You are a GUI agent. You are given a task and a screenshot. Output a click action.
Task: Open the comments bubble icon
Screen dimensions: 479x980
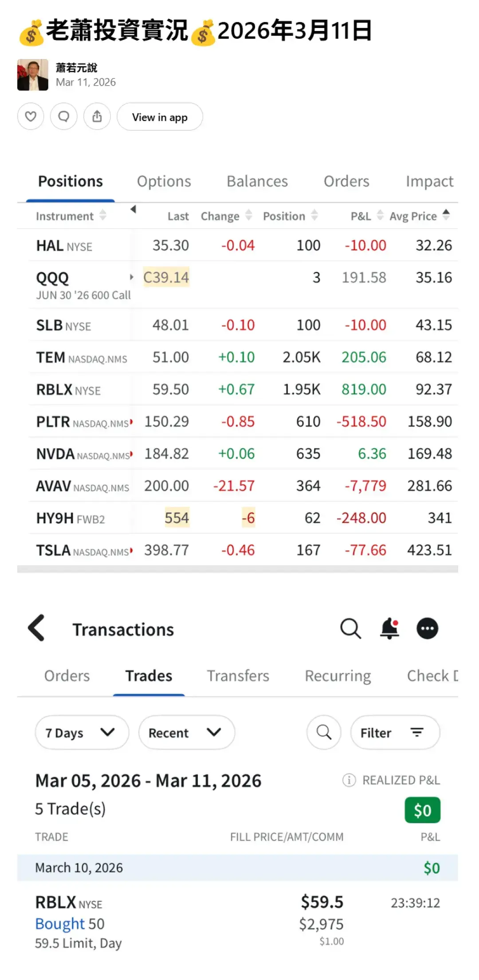click(x=64, y=117)
